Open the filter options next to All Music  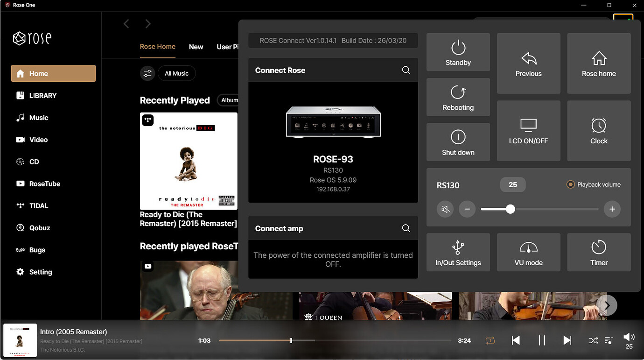(147, 73)
